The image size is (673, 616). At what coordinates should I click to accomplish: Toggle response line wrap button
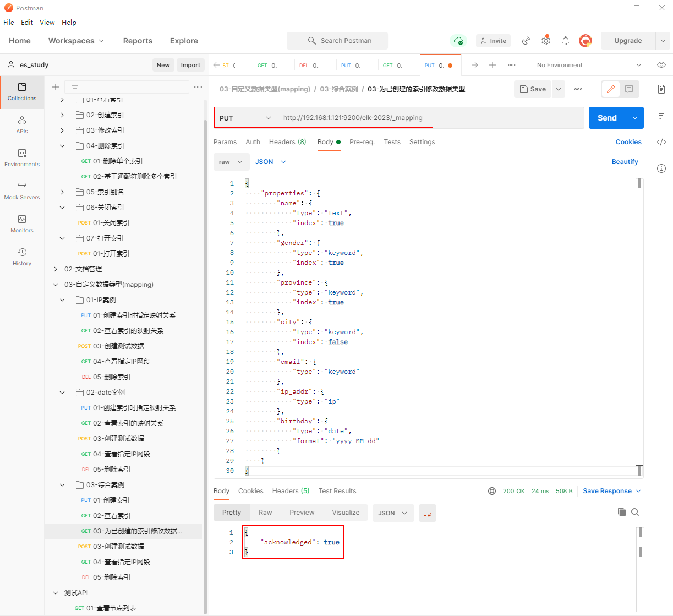pyautogui.click(x=427, y=513)
